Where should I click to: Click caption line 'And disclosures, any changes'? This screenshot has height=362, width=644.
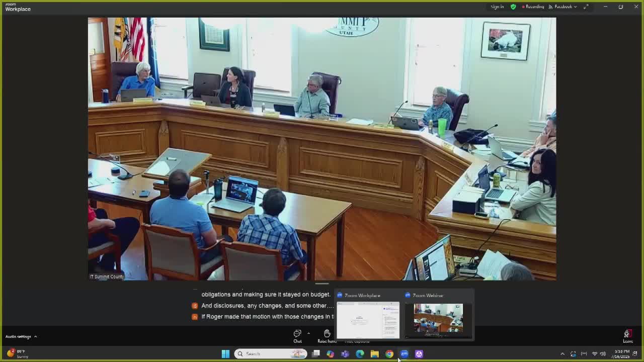267,306
